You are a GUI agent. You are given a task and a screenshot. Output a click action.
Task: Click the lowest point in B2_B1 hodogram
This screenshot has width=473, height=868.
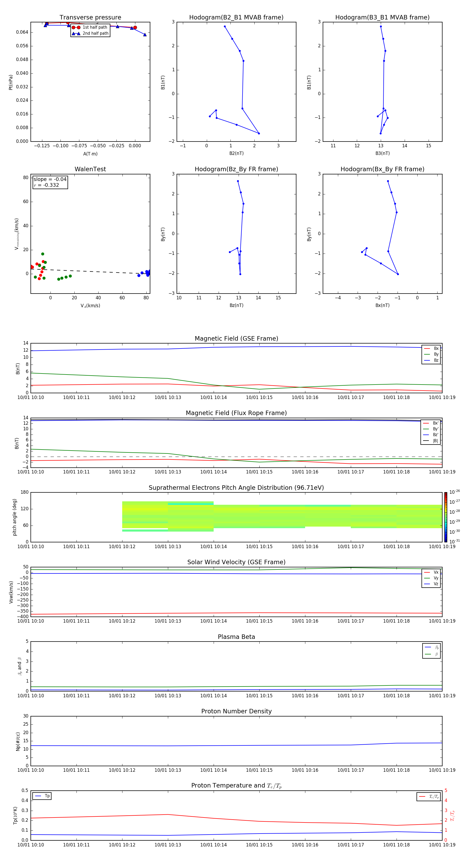click(x=259, y=133)
